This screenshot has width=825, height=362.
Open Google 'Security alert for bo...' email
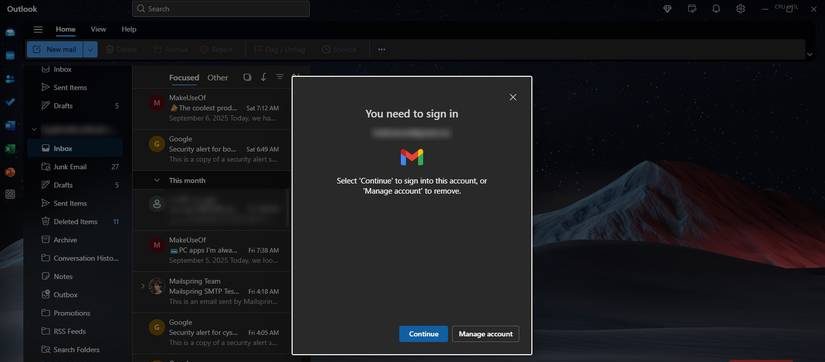211,149
